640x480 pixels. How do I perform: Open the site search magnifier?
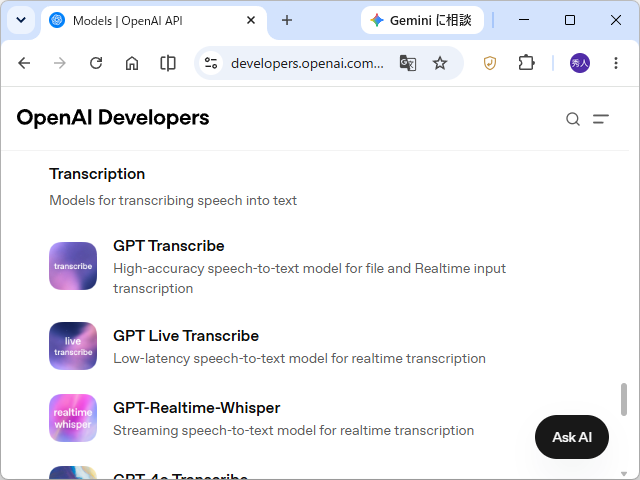[x=573, y=119]
